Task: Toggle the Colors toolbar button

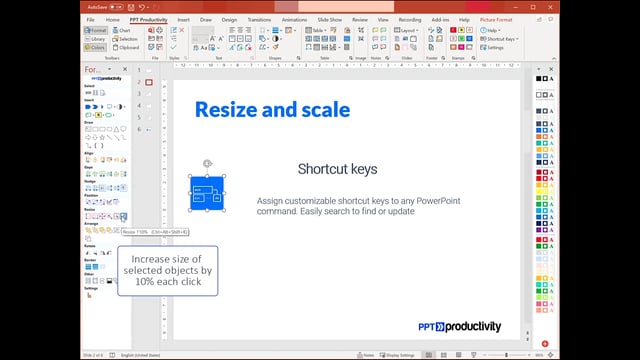Action: 95,48
